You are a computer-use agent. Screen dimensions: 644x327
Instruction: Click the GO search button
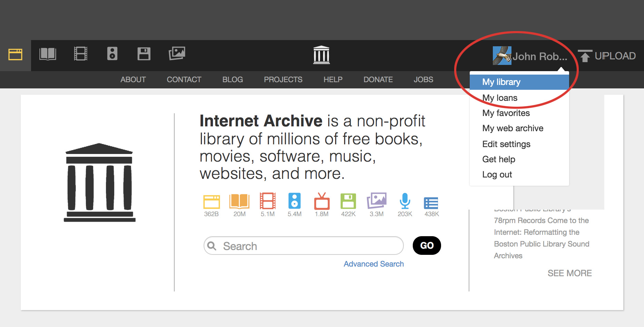(x=427, y=246)
